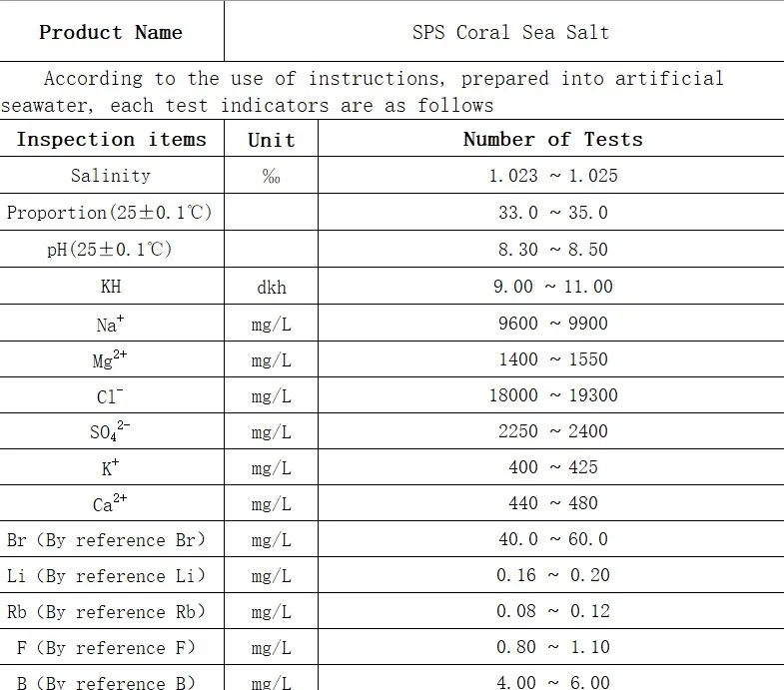
Task: Click the Number of Tests header
Action: pyautogui.click(x=553, y=139)
